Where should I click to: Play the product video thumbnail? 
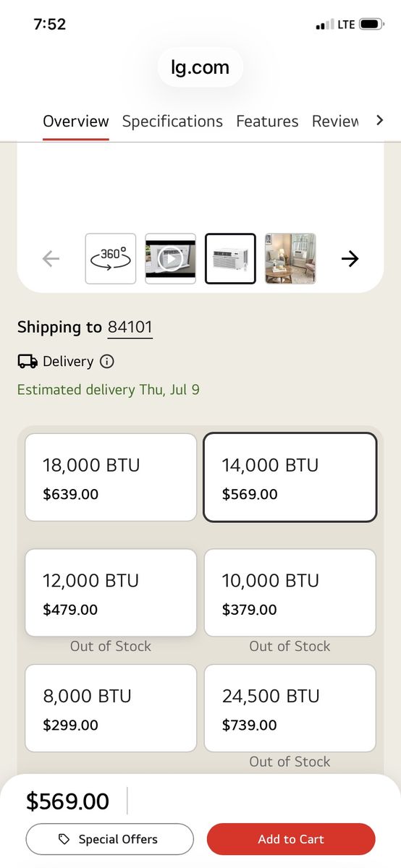point(171,258)
